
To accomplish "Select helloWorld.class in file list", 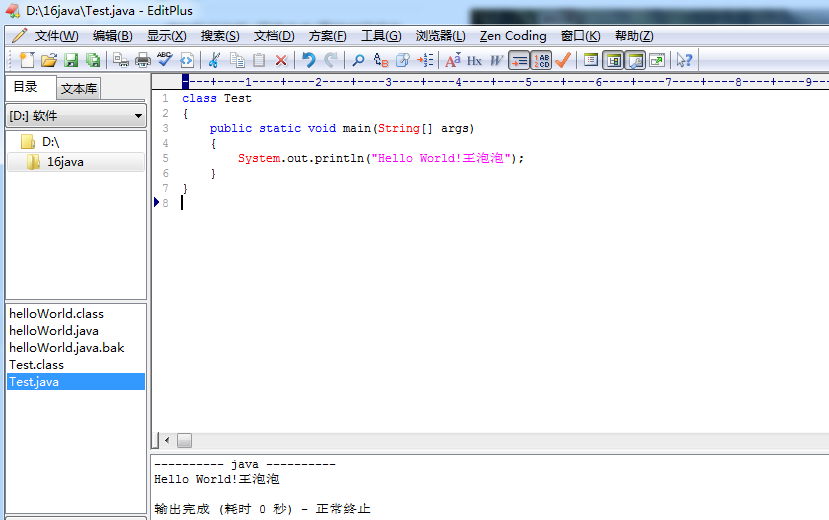I will pos(57,314).
